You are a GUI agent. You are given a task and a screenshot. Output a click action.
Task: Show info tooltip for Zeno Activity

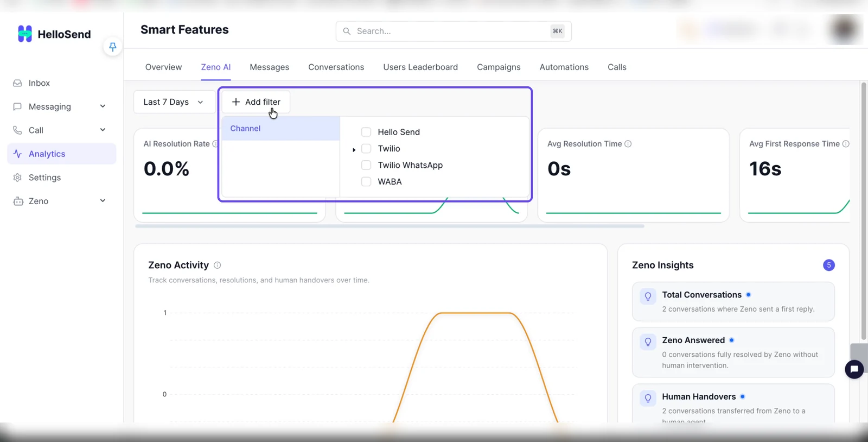click(217, 266)
